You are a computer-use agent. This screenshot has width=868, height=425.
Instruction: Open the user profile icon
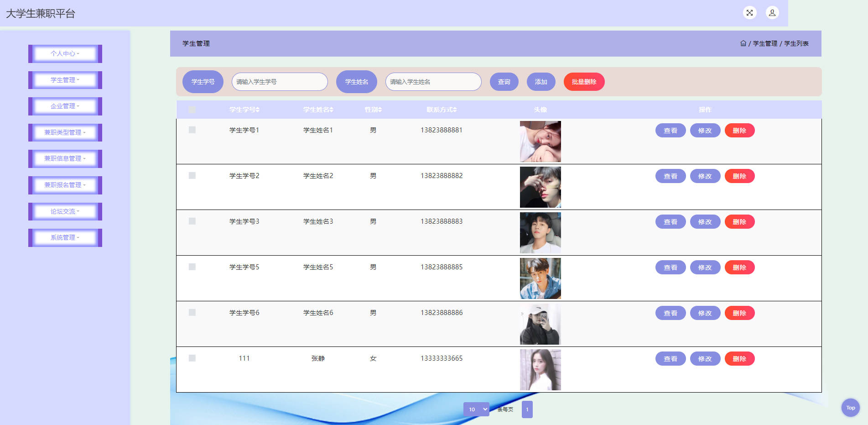772,13
